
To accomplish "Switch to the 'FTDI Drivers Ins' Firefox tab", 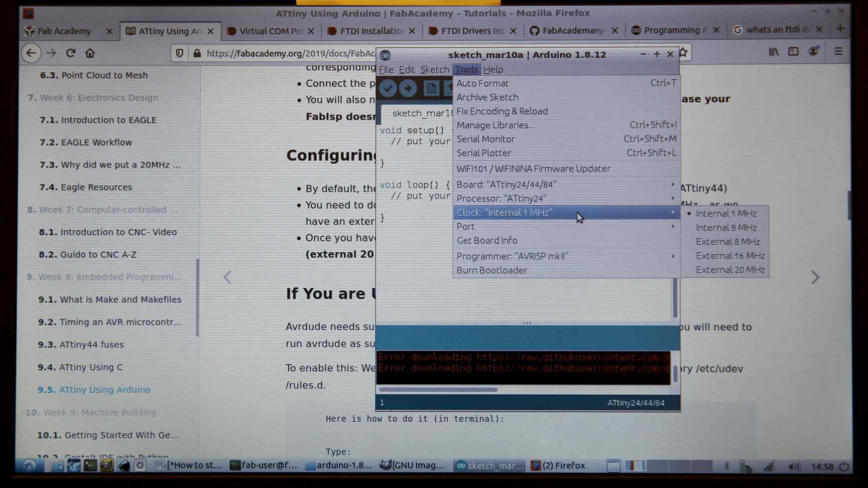I will (x=472, y=31).
